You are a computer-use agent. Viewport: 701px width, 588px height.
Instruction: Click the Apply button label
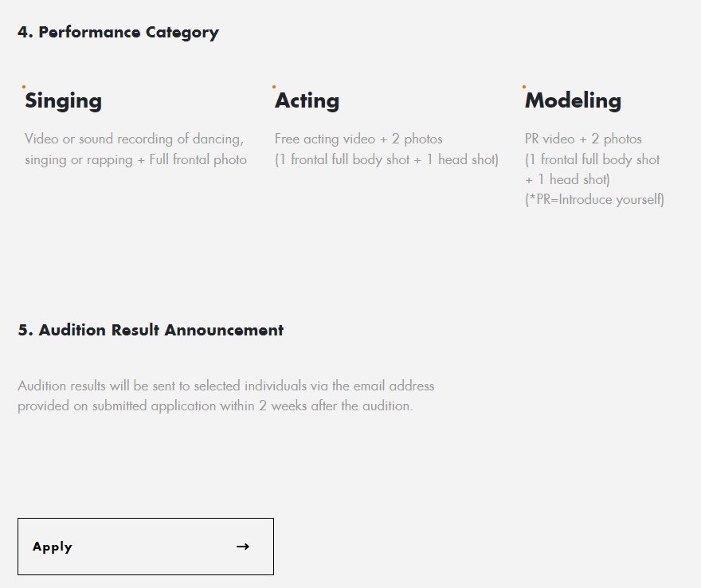click(53, 547)
